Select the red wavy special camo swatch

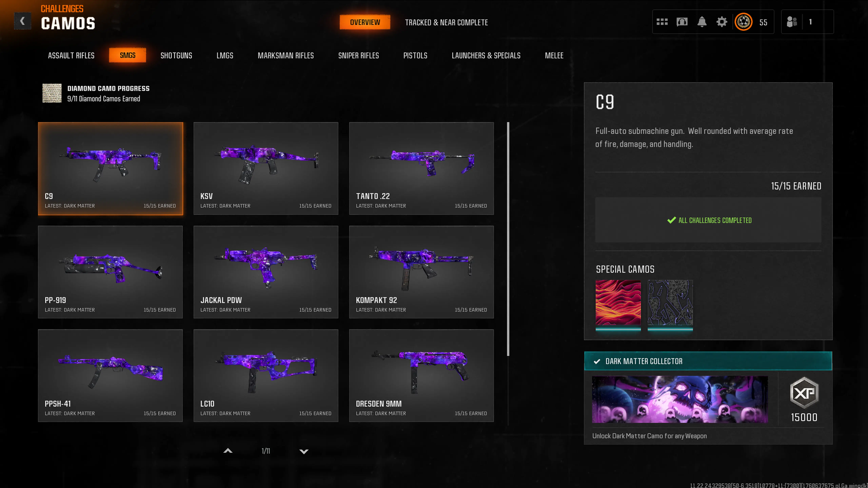(x=618, y=303)
